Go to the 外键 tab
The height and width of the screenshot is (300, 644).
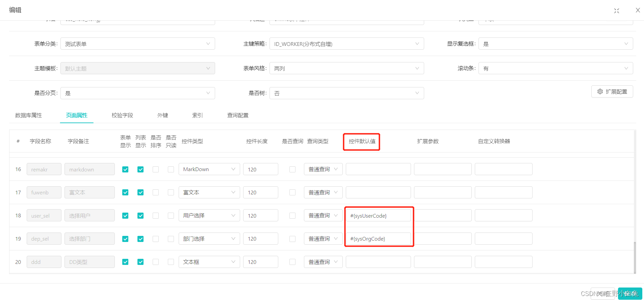(163, 115)
